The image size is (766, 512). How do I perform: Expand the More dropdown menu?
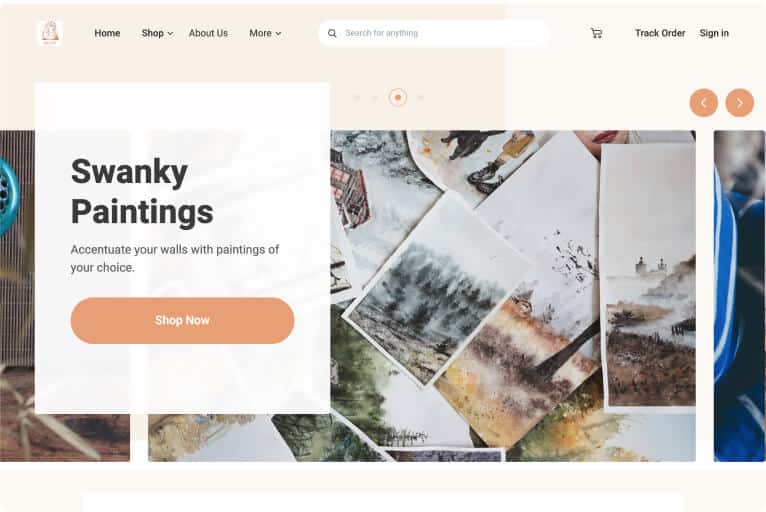pos(265,33)
